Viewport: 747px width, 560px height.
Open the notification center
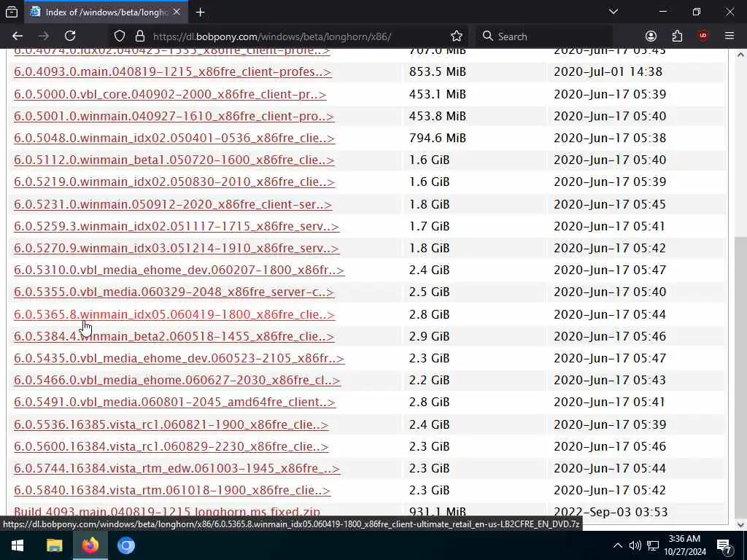pos(724,546)
